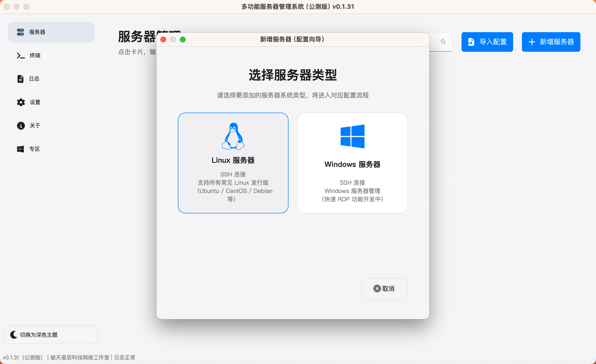Click the moon icon for dark theme
The height and width of the screenshot is (364, 596).
(x=14, y=335)
